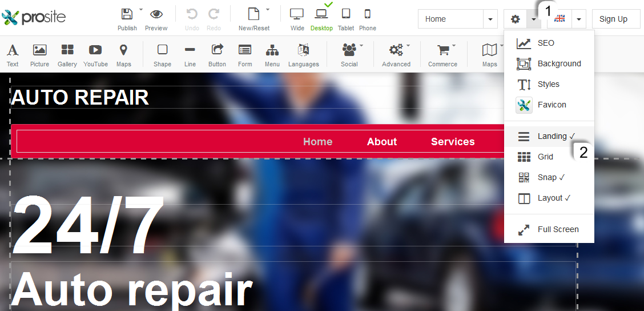Click the UK flag language icon
This screenshot has height=311, width=644.
(560, 19)
